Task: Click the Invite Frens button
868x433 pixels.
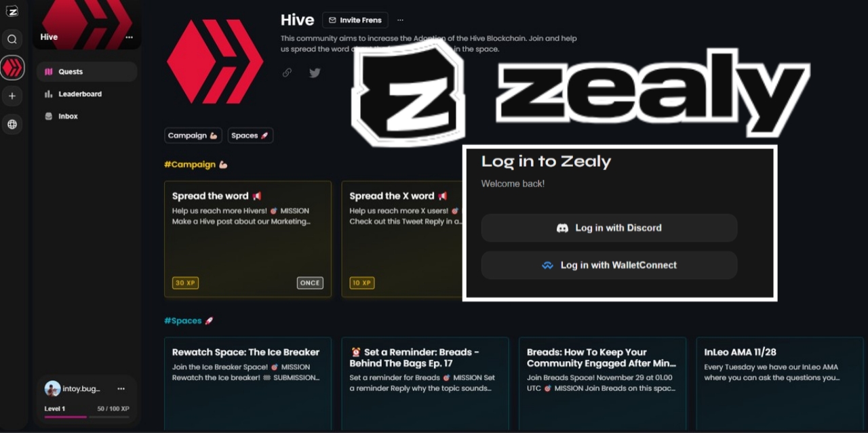Action: click(355, 20)
